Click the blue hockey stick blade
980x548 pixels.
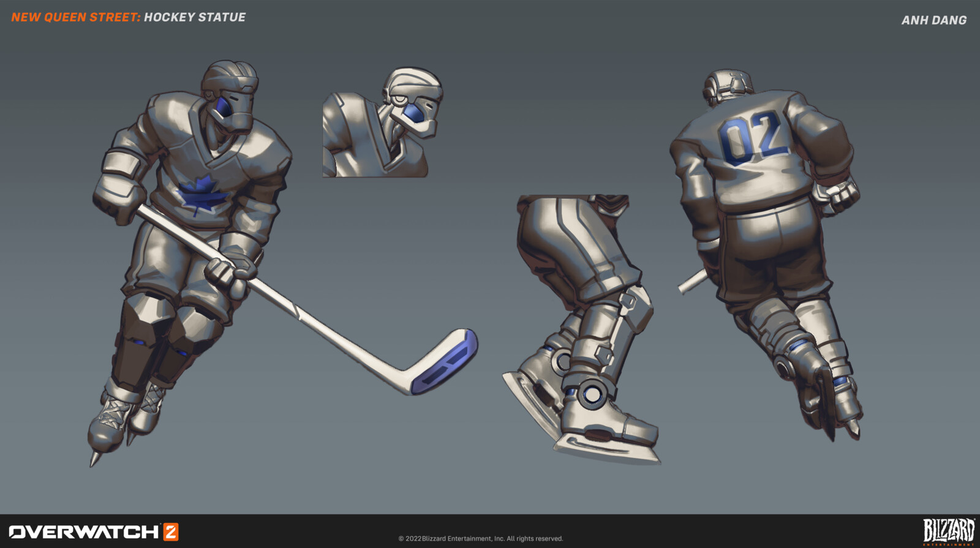pyautogui.click(x=445, y=362)
